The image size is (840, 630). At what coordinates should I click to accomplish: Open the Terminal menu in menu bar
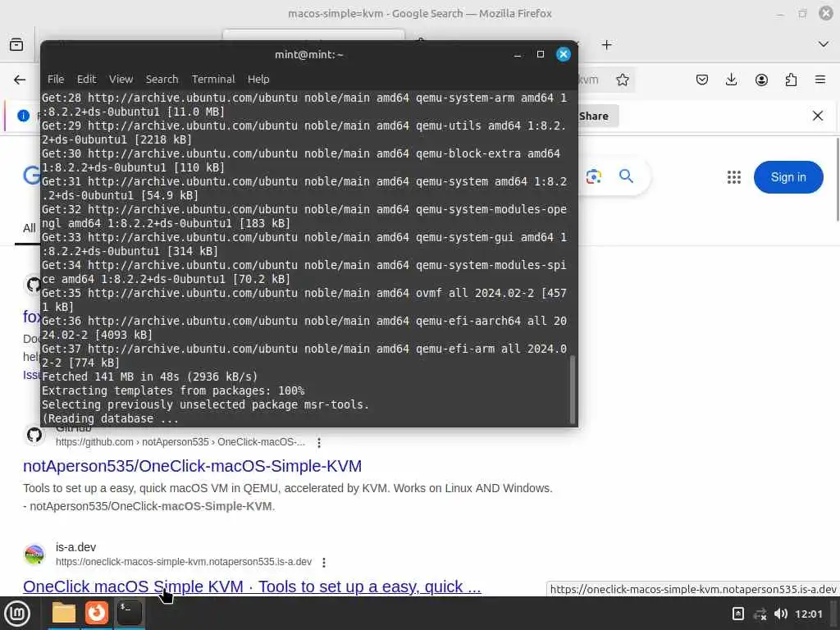click(213, 80)
